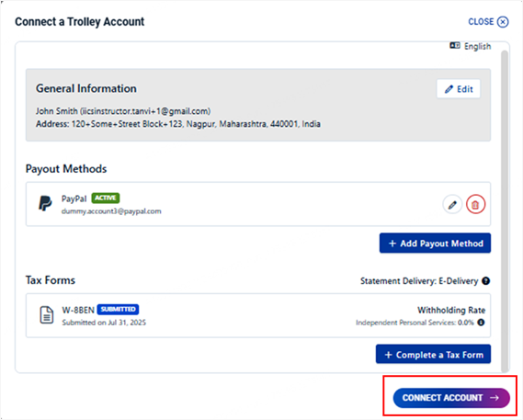523x420 pixels.
Task: Open the English language selector
Action: pos(471,46)
